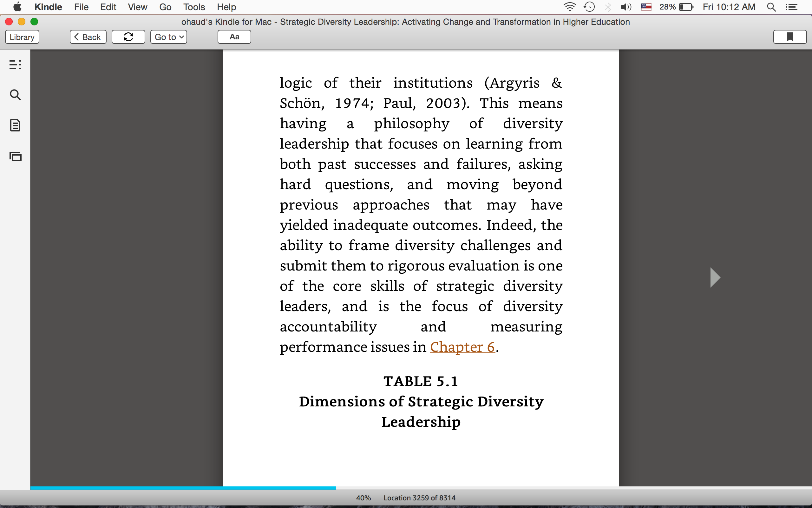The height and width of the screenshot is (508, 812).
Task: Open the Edit menu
Action: (x=108, y=7)
